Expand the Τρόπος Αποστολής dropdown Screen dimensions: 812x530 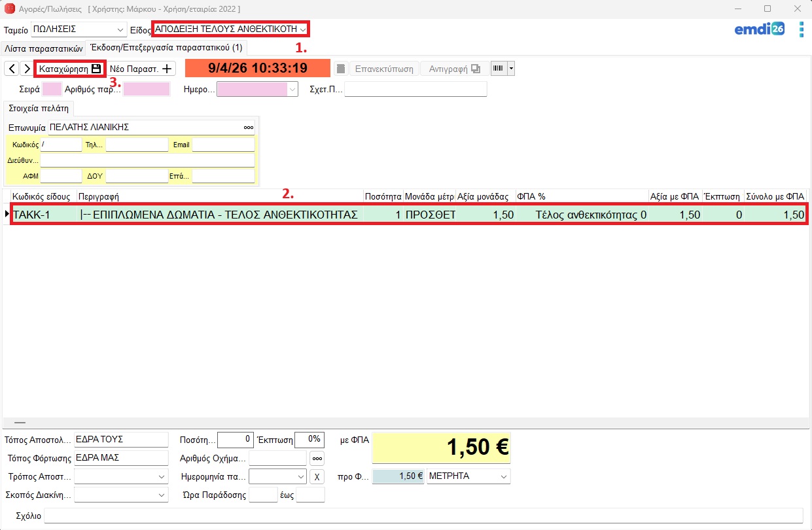click(162, 477)
